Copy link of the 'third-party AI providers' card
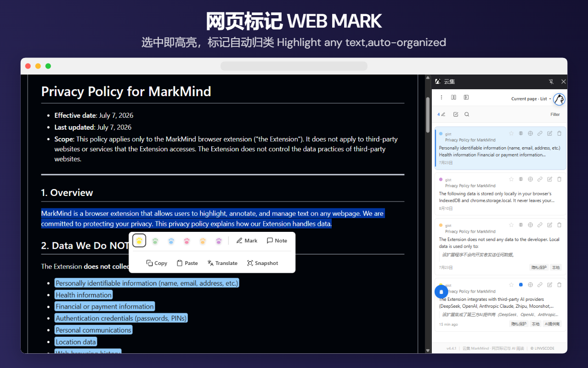 [x=540, y=285]
